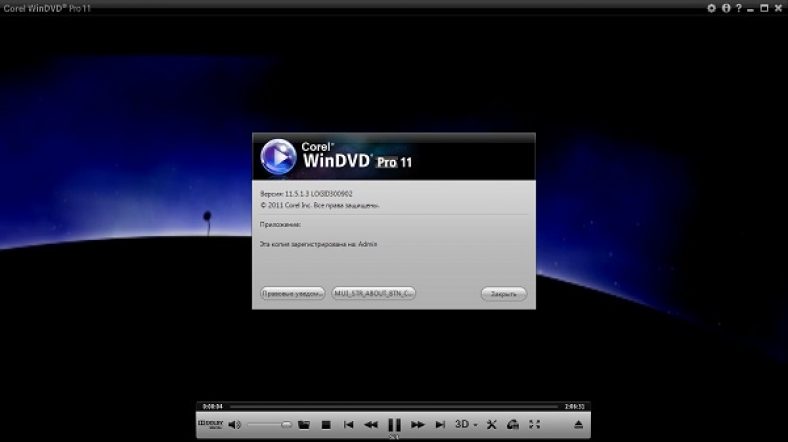Mute audio with the speaker icon

pos(234,424)
